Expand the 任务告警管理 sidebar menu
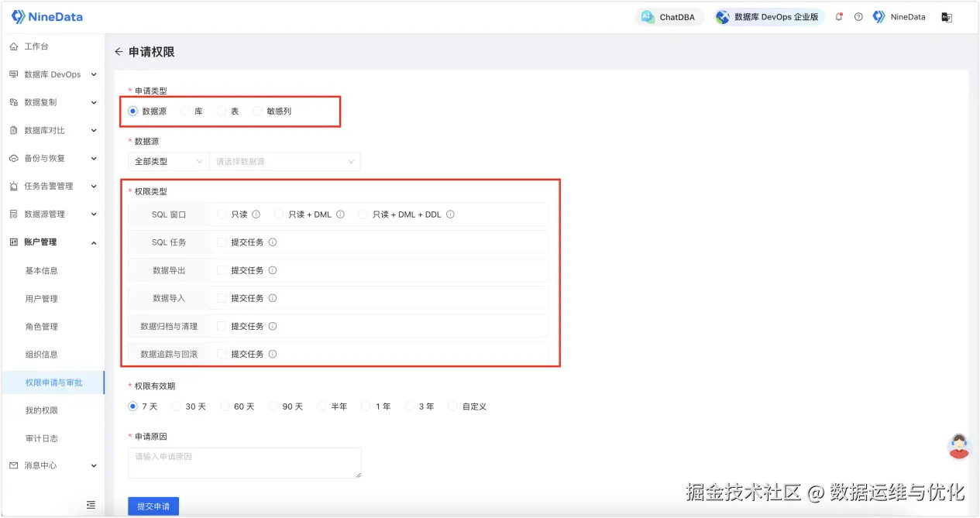This screenshot has width=980, height=518. click(x=52, y=186)
